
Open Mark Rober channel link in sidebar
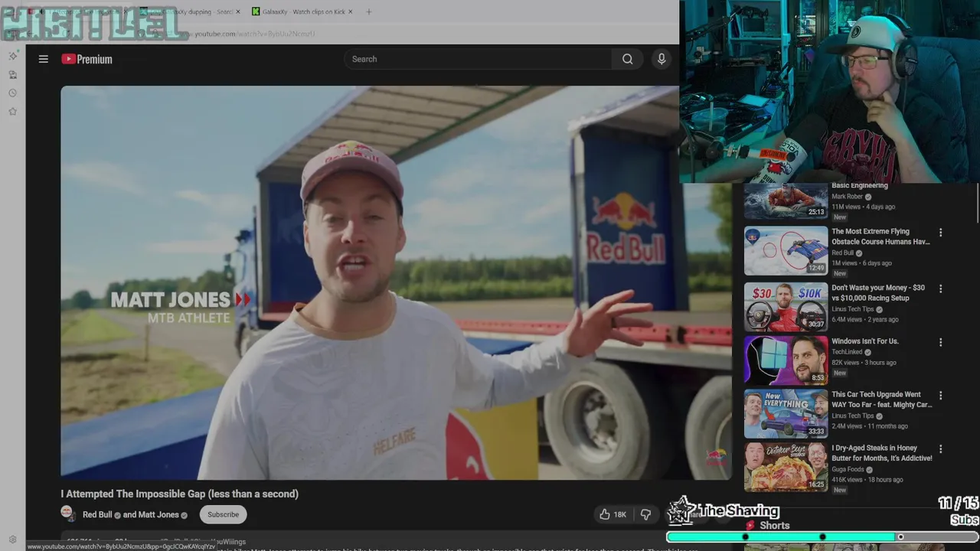tap(848, 197)
